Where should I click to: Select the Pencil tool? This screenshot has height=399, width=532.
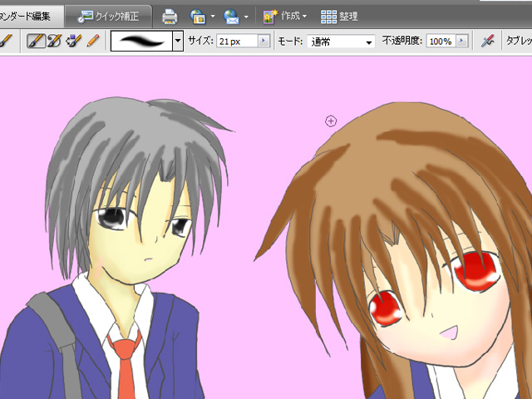93,41
